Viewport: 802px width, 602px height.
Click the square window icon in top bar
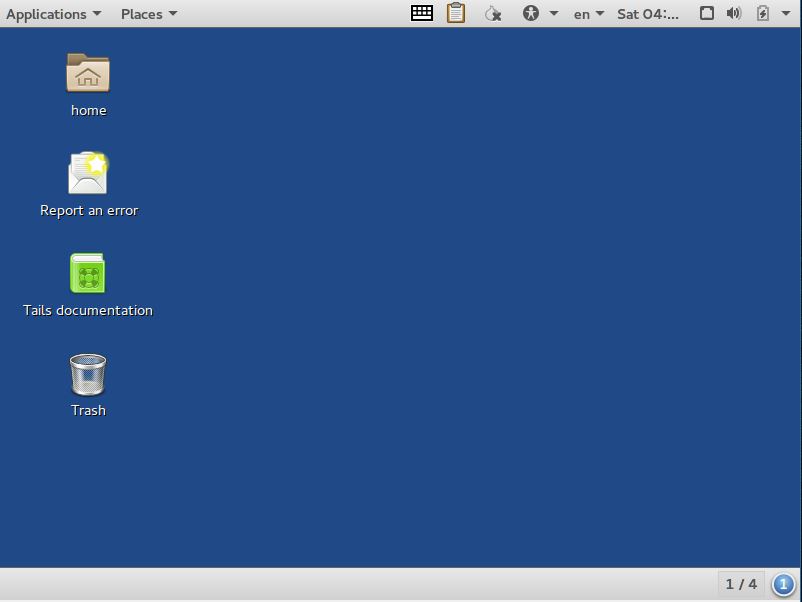(707, 13)
